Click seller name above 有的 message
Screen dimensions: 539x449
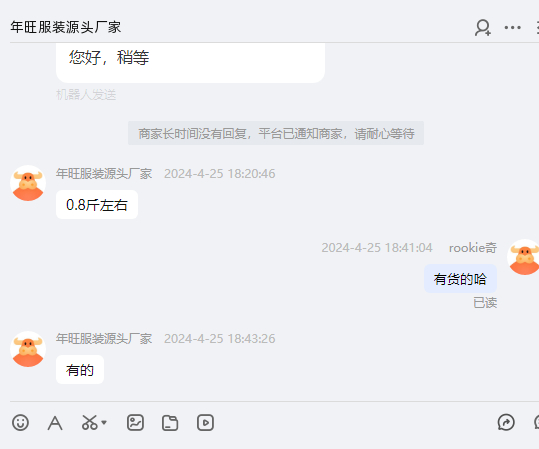104,339
